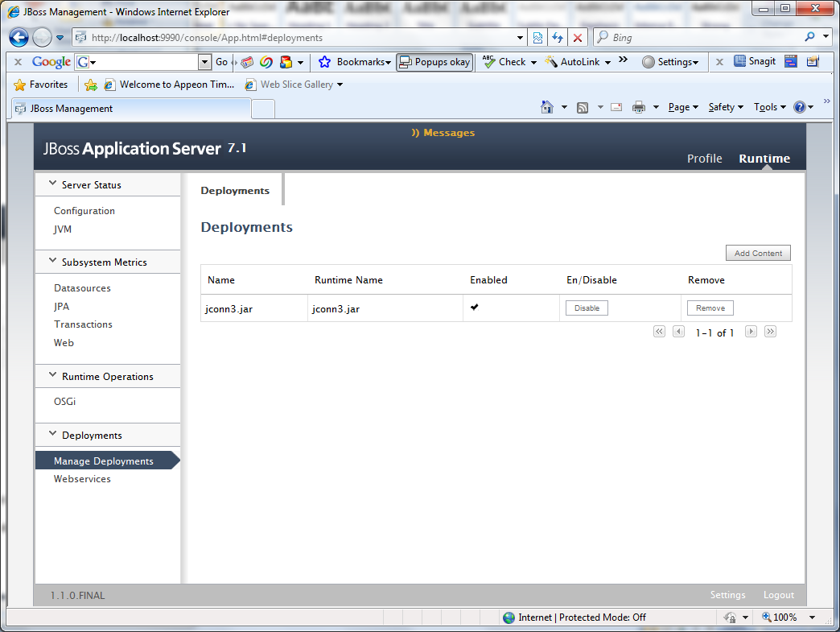Close the Google toolbar with X
Image resolution: width=840 pixels, height=632 pixels.
[18, 62]
